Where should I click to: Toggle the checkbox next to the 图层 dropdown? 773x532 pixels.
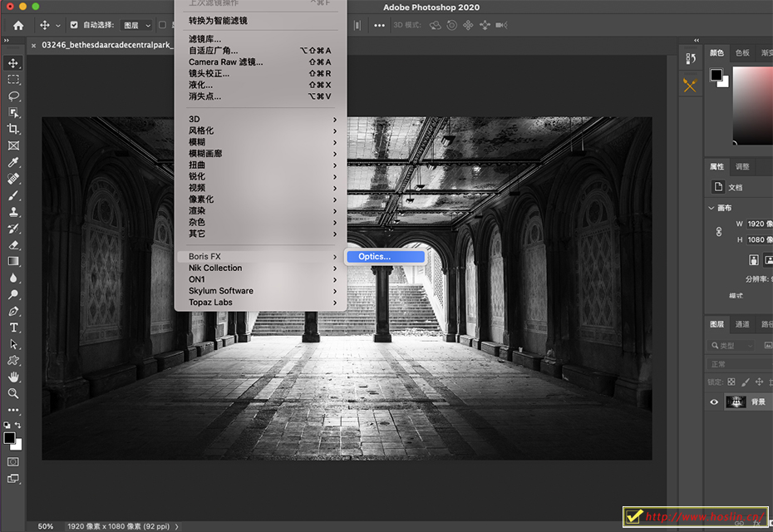click(x=162, y=25)
